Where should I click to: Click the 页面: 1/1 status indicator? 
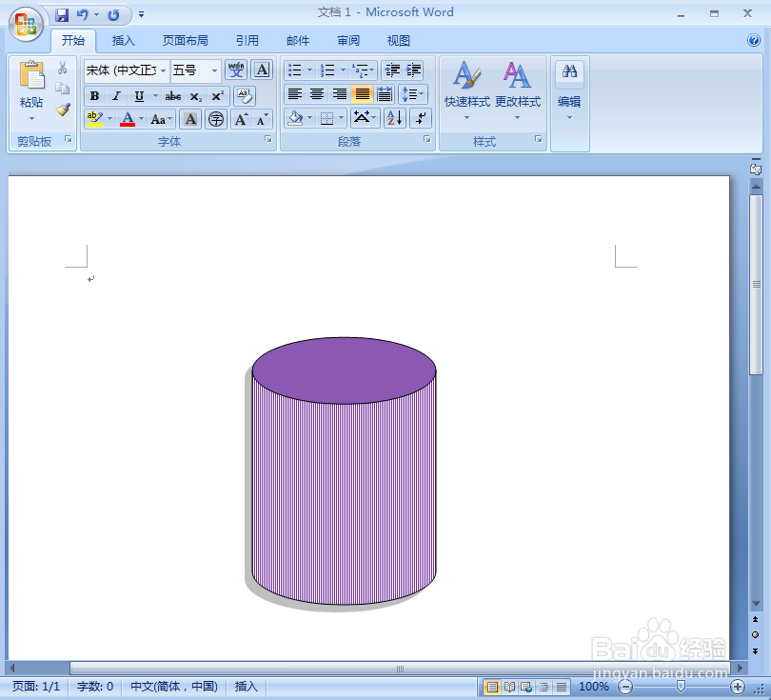(x=35, y=687)
